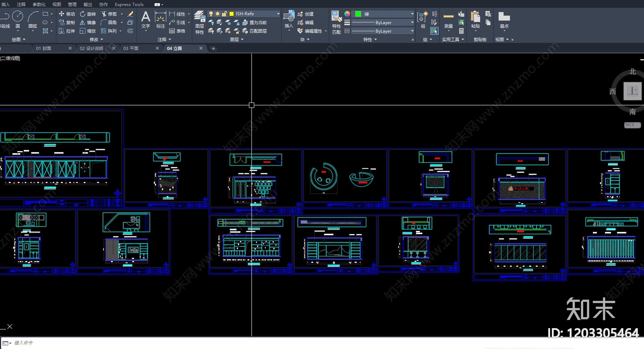Open the Express Tools ribbon tab
Screen dimensions: 644x349
(x=129, y=4)
